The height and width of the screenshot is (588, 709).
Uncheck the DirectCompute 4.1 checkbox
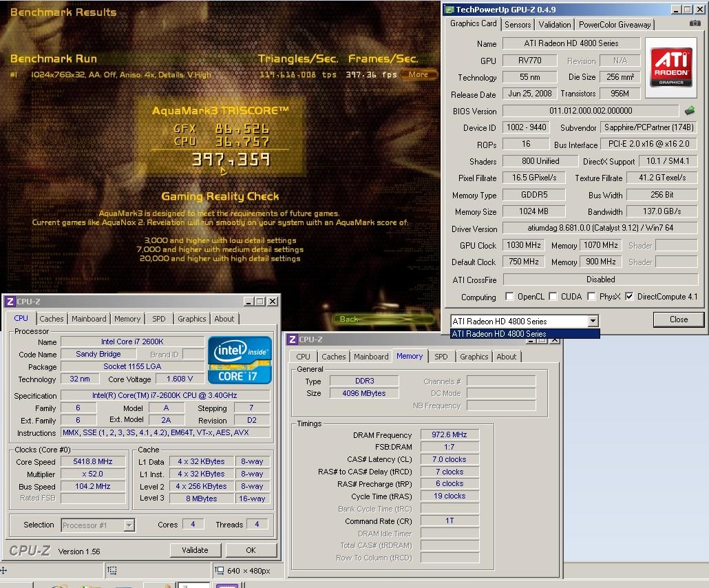[629, 296]
